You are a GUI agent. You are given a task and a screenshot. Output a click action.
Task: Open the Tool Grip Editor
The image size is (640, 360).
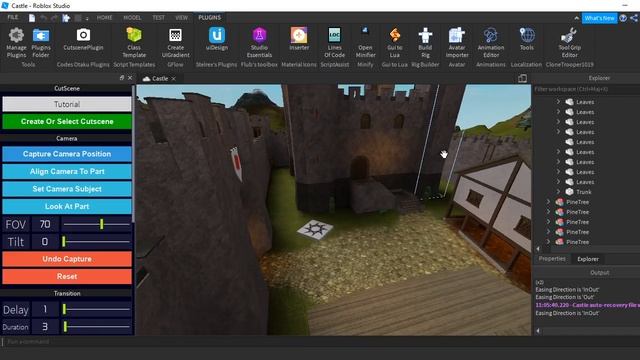click(x=569, y=43)
